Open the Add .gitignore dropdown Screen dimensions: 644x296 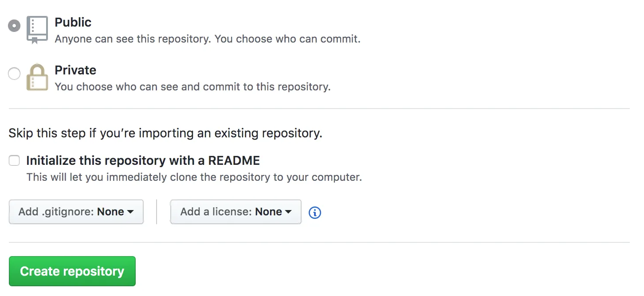click(76, 212)
